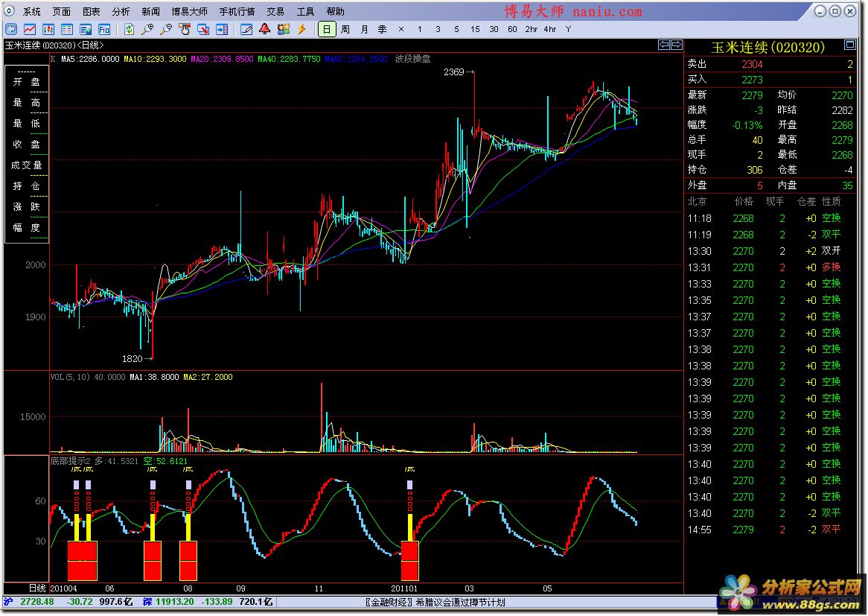
Task: Open the quote list table icon
Action: [67, 29]
